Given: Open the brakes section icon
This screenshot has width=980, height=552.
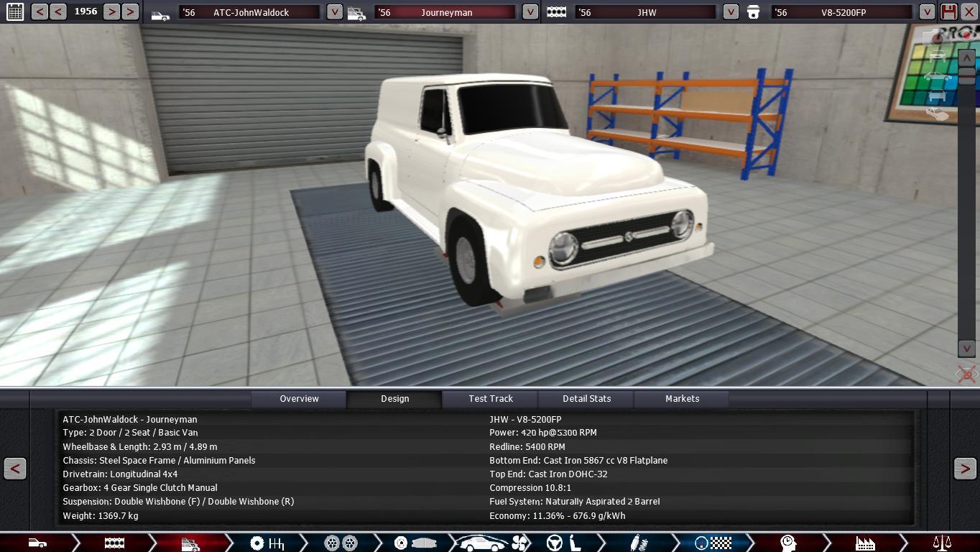Looking at the screenshot, I should pos(415,543).
